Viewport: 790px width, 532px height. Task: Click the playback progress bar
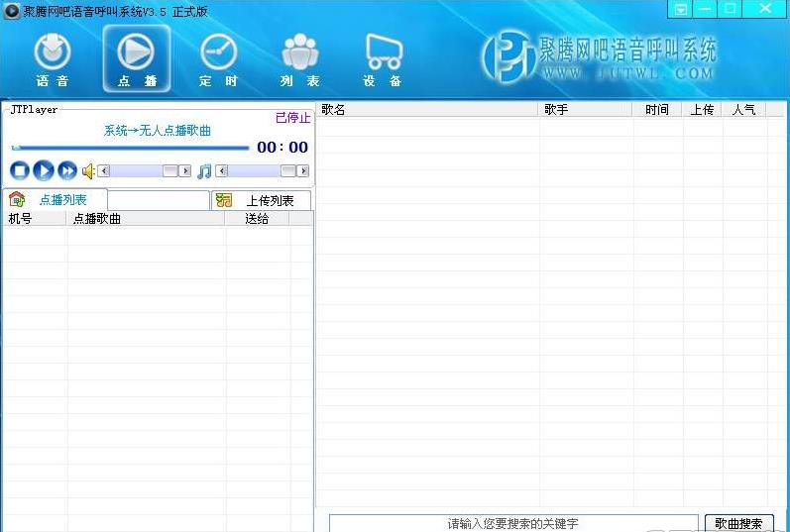coord(130,148)
